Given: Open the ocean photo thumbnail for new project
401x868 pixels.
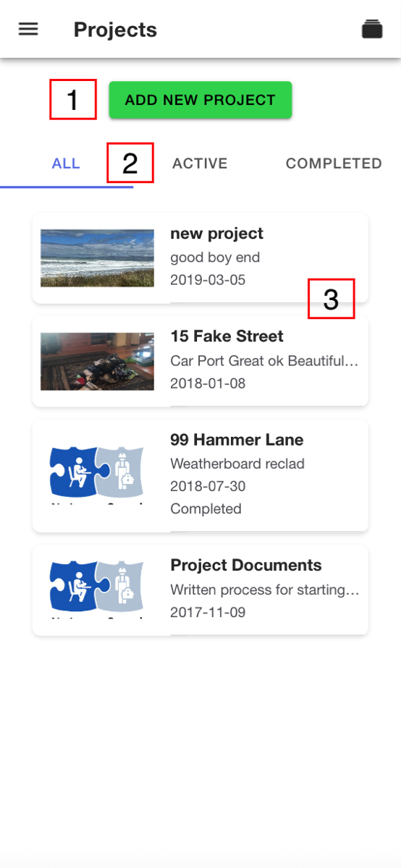Looking at the screenshot, I should click(97, 258).
